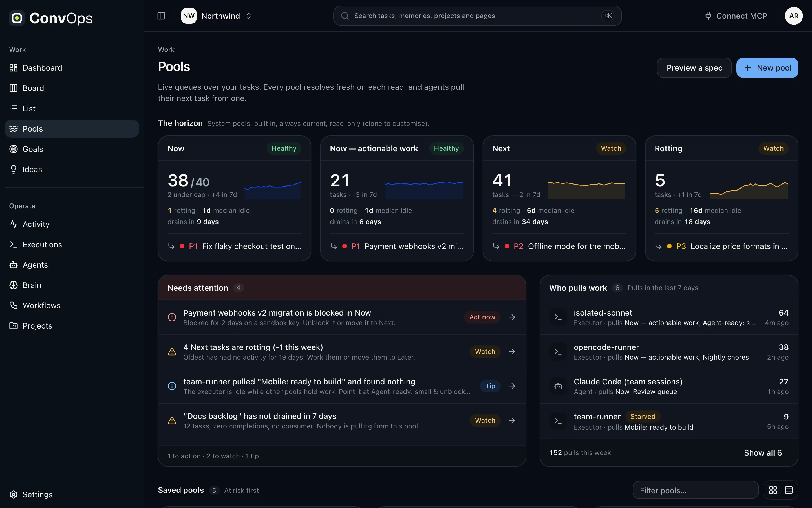Open Settings at sidebar bottom
This screenshot has width=812, height=508.
pos(72,494)
